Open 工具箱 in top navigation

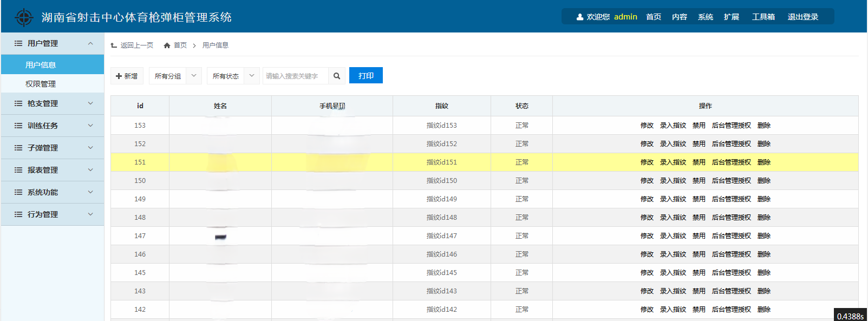(763, 17)
